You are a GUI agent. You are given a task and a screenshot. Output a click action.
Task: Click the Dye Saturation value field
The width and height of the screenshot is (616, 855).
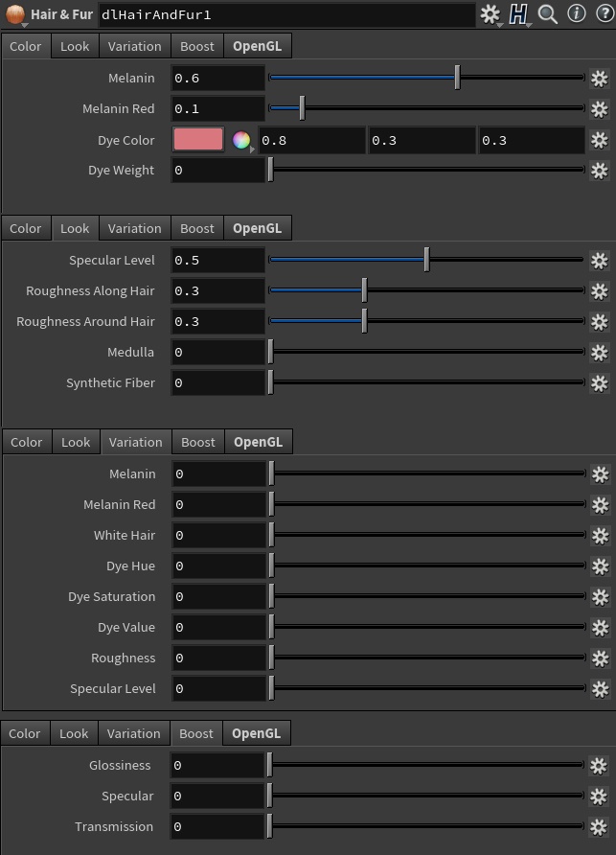[x=218, y=597]
